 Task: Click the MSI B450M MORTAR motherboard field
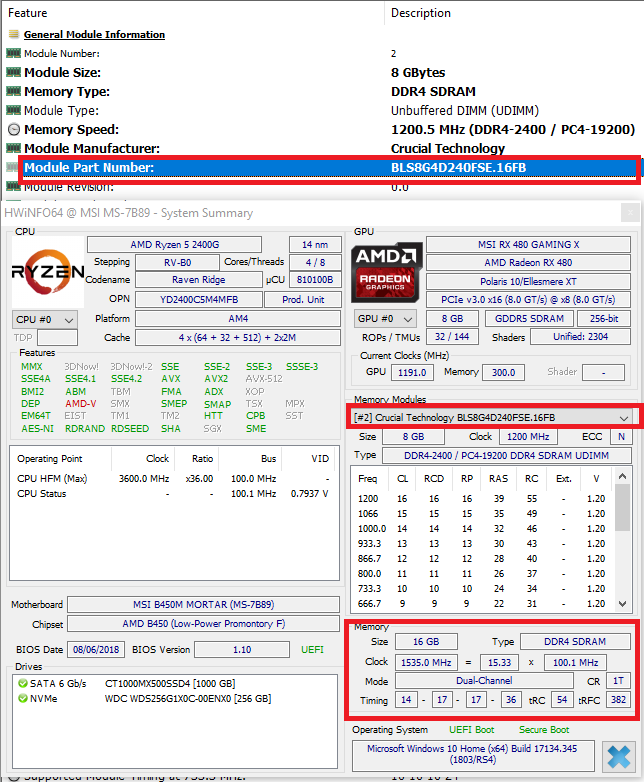(204, 604)
